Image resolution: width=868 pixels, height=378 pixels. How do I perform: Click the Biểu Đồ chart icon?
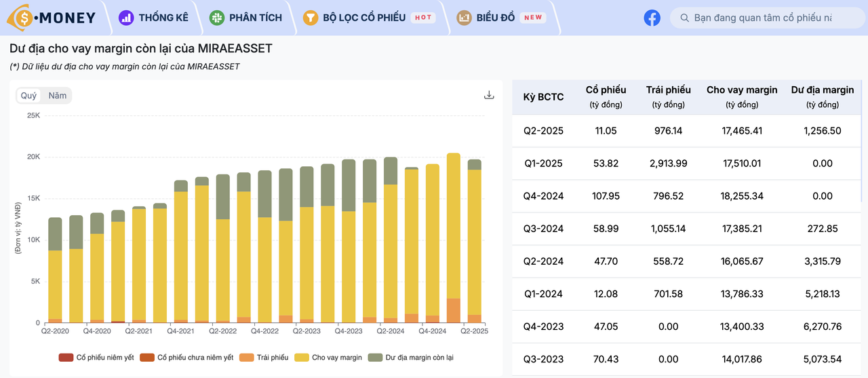pos(465,18)
